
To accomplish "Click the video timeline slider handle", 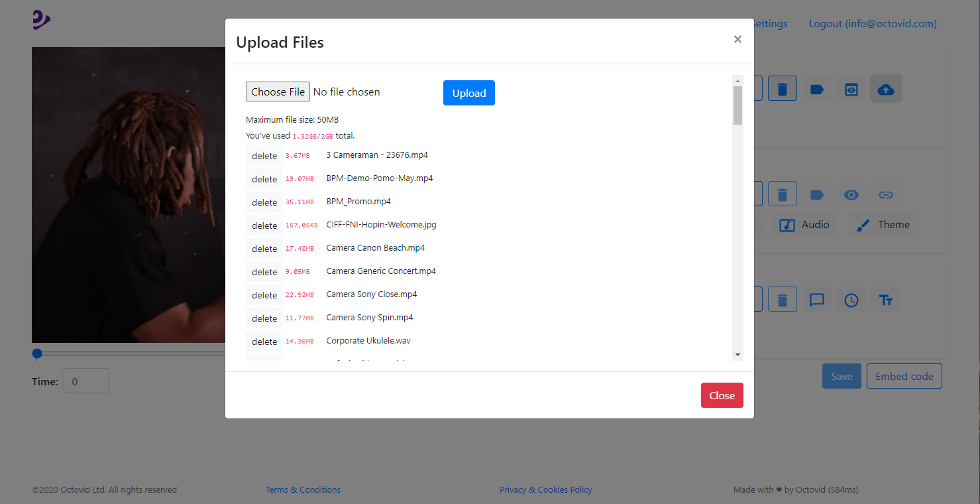I will (37, 353).
